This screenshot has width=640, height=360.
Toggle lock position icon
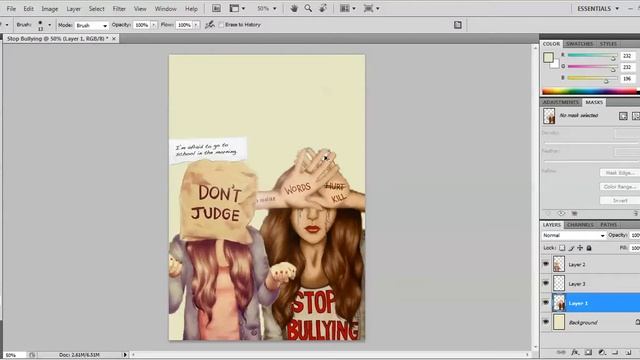coord(580,248)
